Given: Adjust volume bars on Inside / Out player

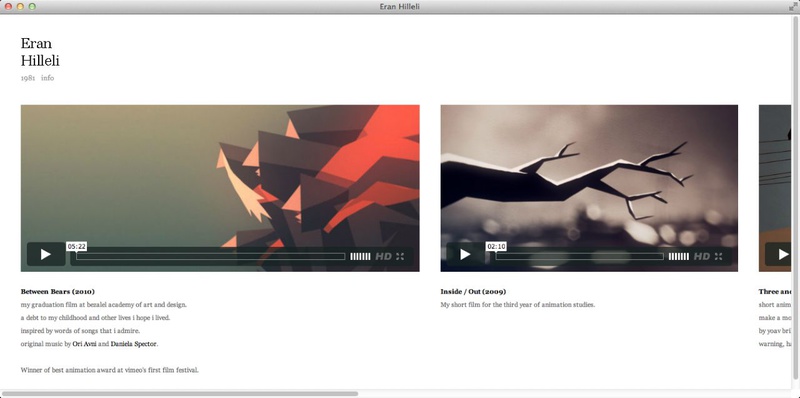Looking at the screenshot, I should tap(679, 256).
